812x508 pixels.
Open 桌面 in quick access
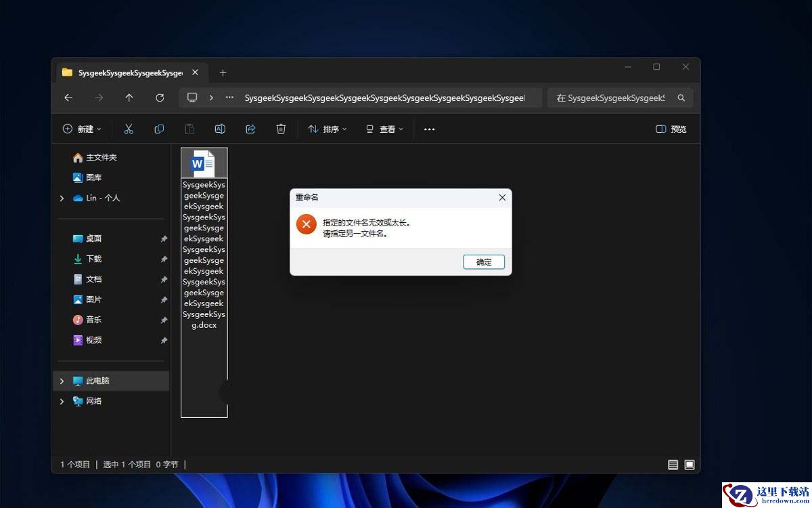pyautogui.click(x=87, y=238)
